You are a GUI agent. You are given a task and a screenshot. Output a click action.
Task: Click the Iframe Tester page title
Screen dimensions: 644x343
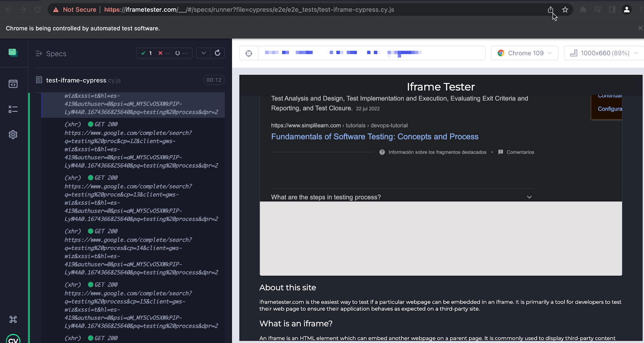click(441, 87)
